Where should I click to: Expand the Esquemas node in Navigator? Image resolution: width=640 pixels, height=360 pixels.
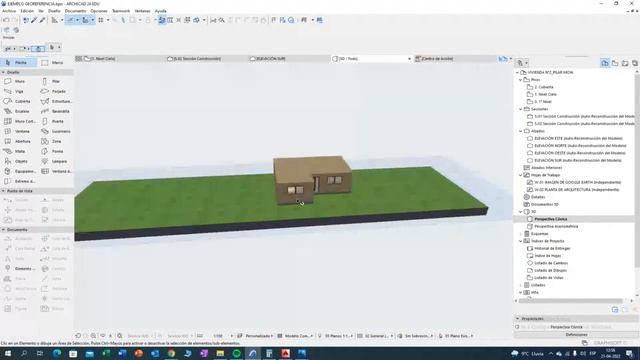coord(521,234)
